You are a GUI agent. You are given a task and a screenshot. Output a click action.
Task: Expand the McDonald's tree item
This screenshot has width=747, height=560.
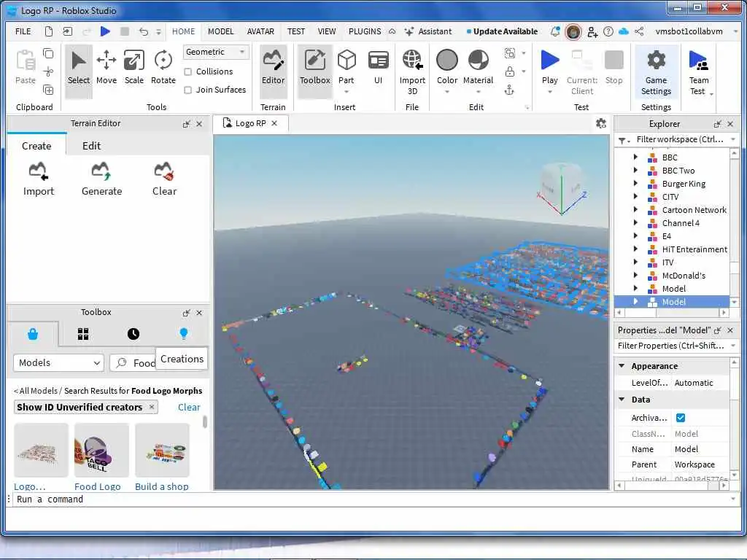click(x=635, y=275)
